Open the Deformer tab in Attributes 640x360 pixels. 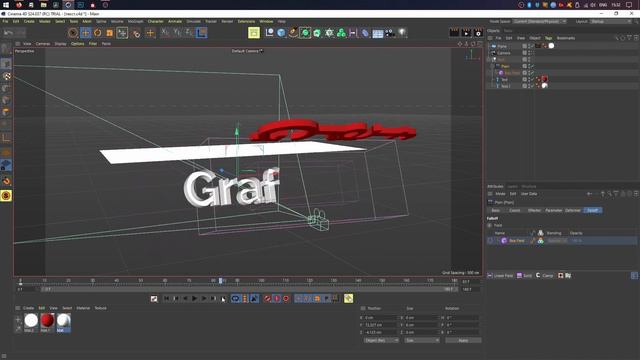[573, 210]
